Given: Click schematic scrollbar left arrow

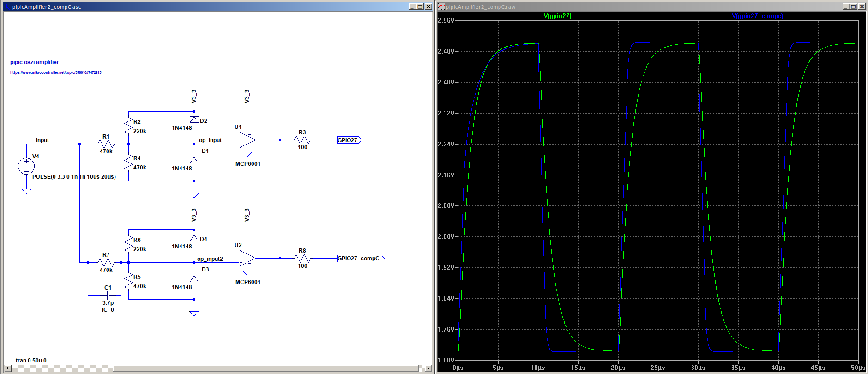Looking at the screenshot, I should point(7,368).
